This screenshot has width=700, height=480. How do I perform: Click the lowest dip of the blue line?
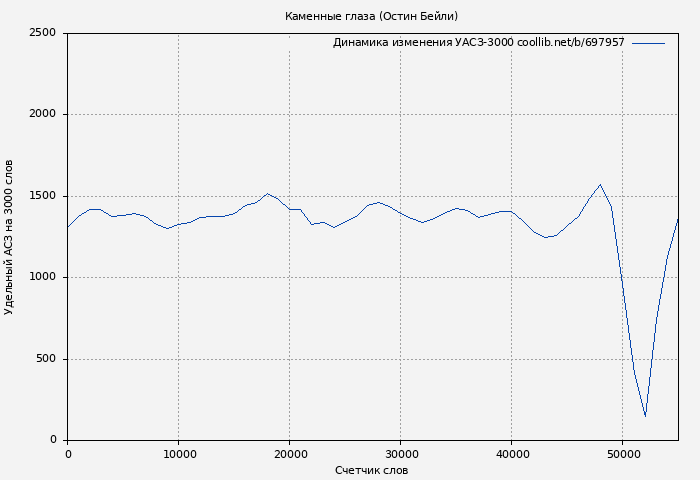coord(645,415)
